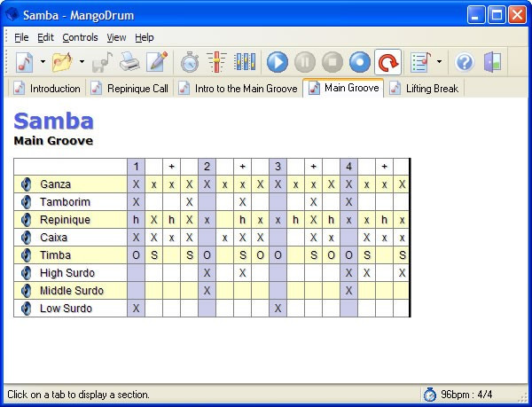
Task: Select the Main Groove tab
Action: (x=343, y=88)
